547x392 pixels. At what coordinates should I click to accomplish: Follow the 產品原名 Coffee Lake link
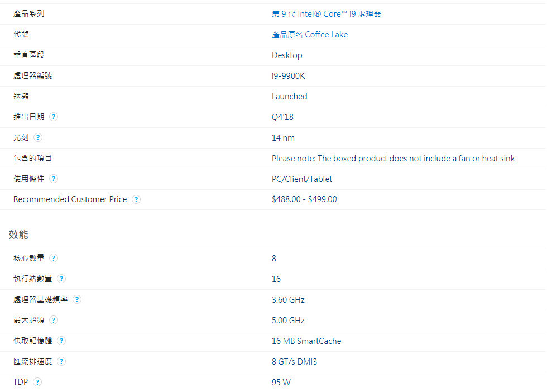click(x=309, y=35)
